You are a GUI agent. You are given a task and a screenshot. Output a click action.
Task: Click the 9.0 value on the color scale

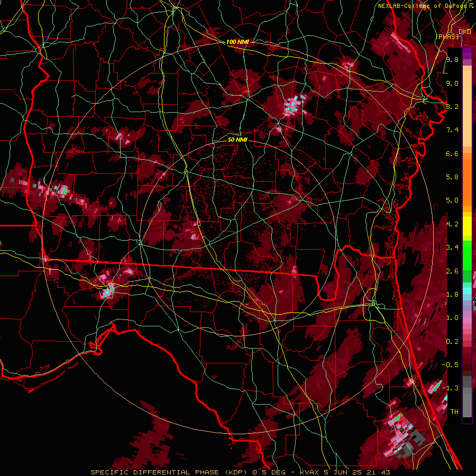pos(452,83)
